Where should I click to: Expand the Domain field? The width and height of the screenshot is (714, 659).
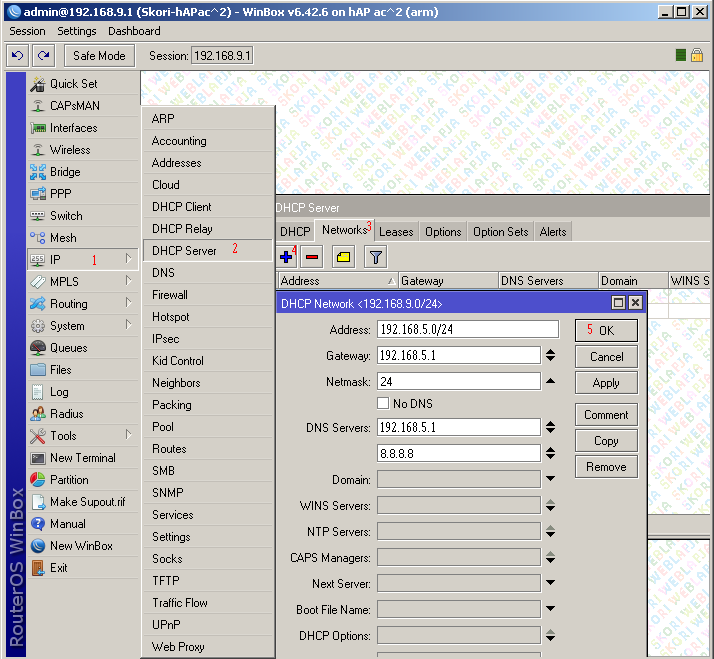click(550, 480)
